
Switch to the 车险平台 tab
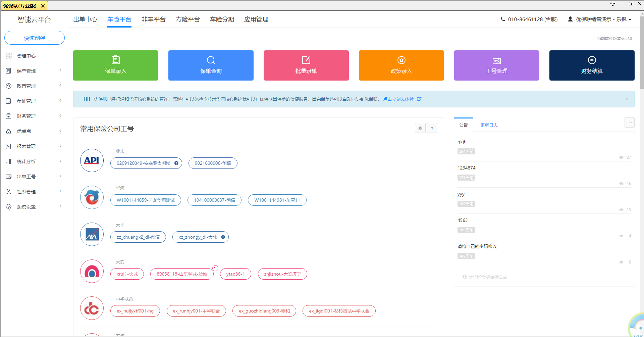coord(119,19)
